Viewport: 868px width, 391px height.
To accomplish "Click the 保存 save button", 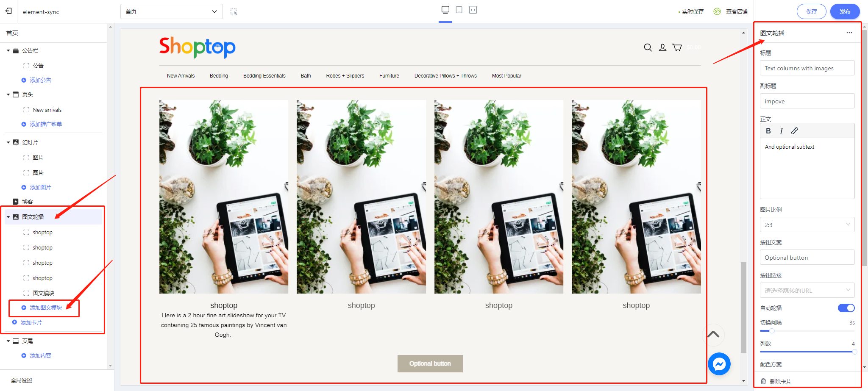I will click(x=811, y=11).
